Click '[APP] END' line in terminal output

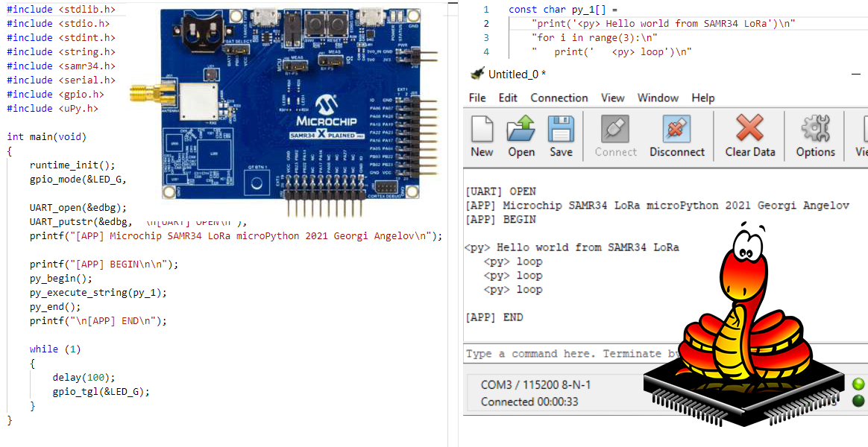tap(494, 317)
